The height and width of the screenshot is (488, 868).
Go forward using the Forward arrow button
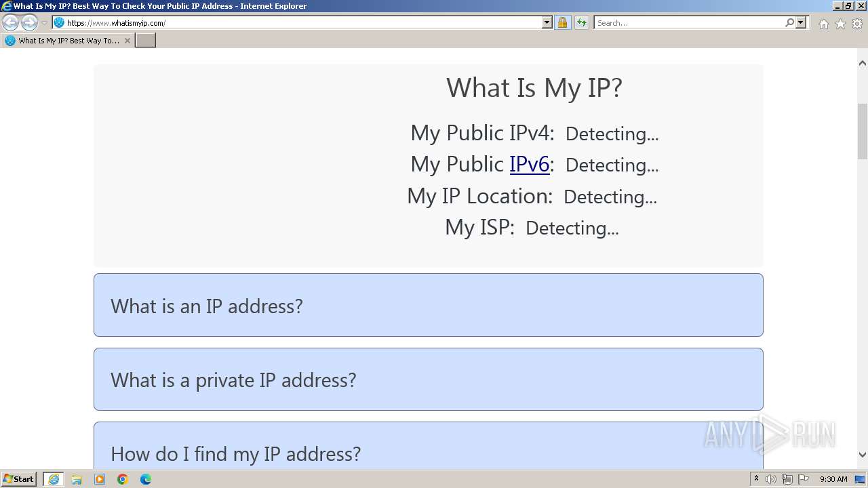[29, 23]
